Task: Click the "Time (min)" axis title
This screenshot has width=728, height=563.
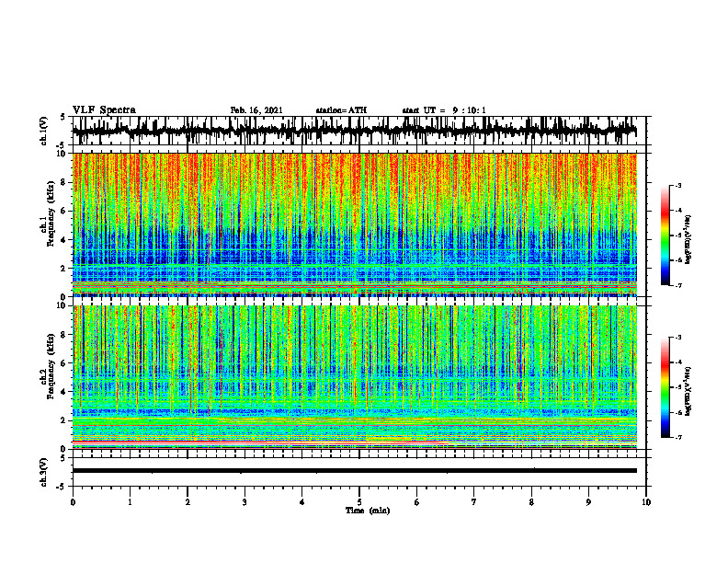Action: tap(368, 511)
